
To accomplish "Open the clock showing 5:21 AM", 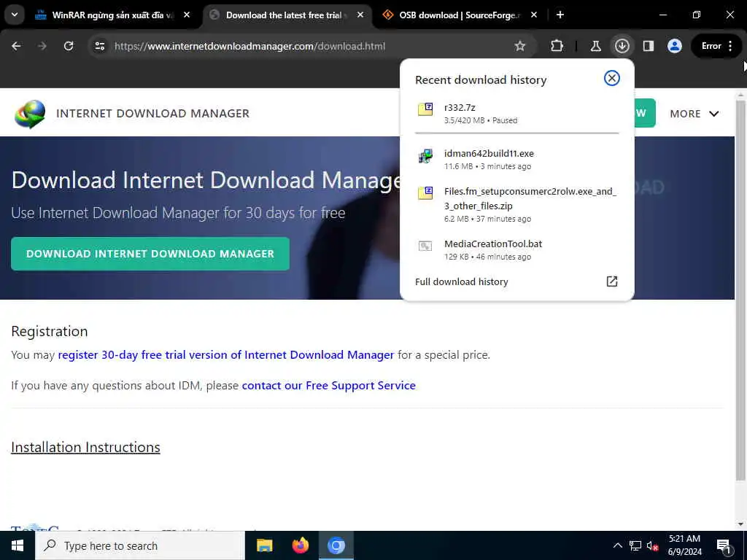I will click(684, 545).
